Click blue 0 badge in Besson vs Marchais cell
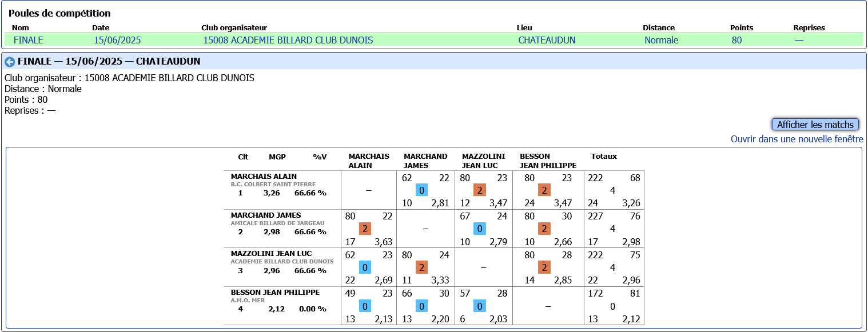This screenshot has width=868, height=332. [365, 306]
